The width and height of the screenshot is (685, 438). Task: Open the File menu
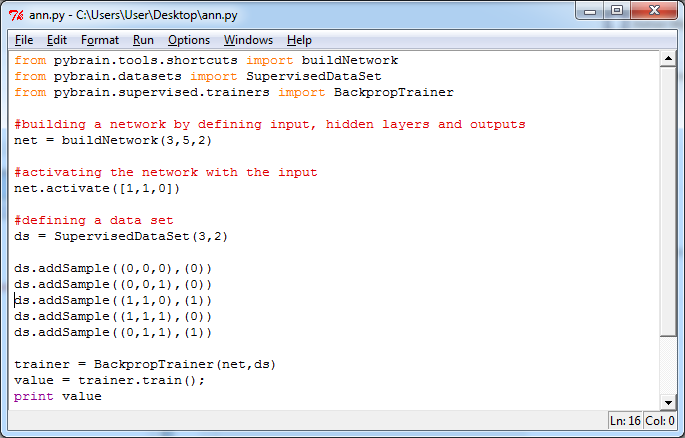(x=24, y=40)
